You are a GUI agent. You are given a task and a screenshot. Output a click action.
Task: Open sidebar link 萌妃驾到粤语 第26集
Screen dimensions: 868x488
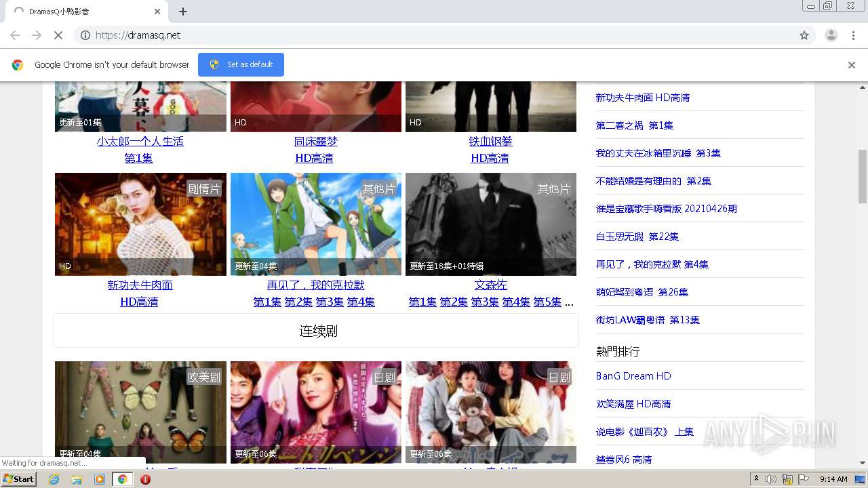pos(642,292)
